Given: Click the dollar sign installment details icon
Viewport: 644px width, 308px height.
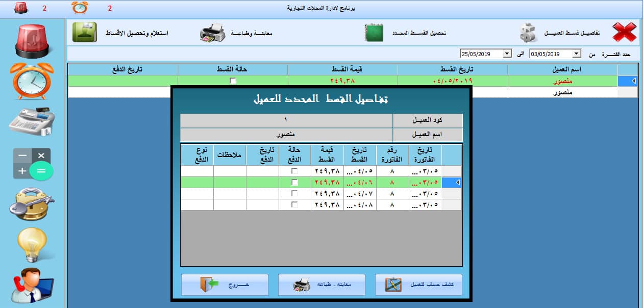Looking at the screenshot, I should coord(529,33).
